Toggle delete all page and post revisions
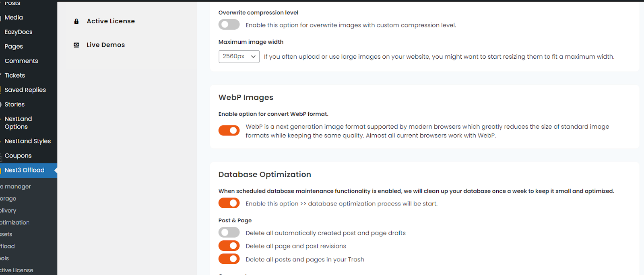Image resolution: width=644 pixels, height=275 pixels. [x=229, y=246]
